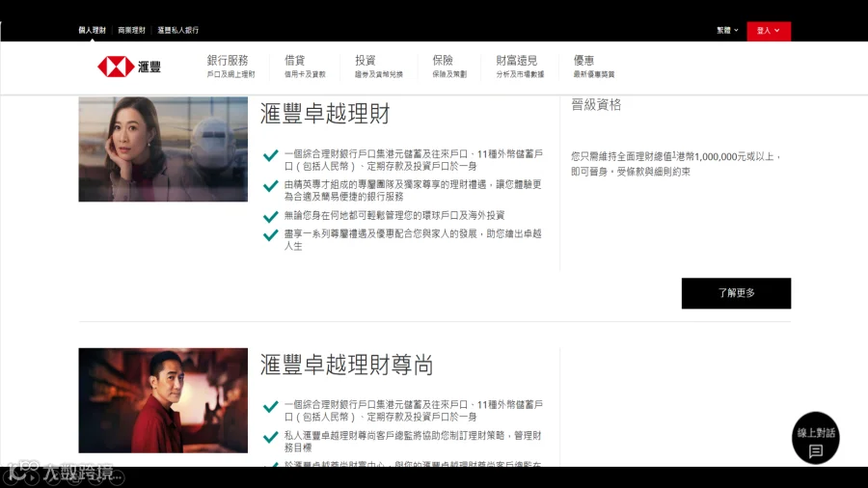The image size is (868, 488).
Task: Click the 滙豐卓越理財尊尚 heading
Action: click(346, 365)
